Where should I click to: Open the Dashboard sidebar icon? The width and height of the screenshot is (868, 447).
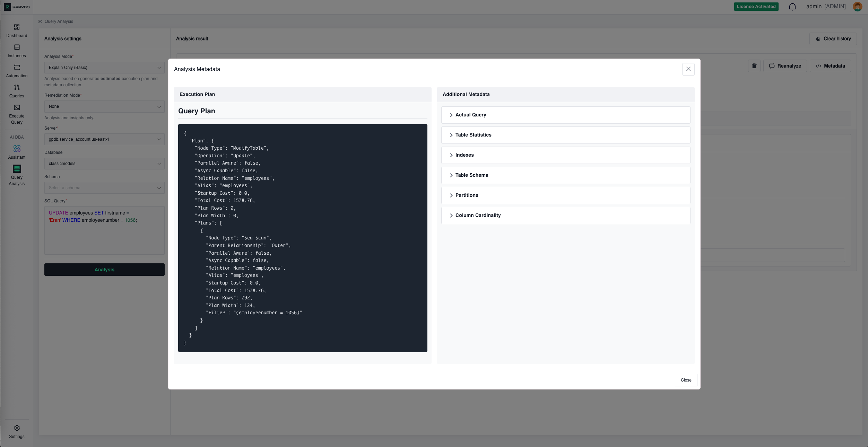pyautogui.click(x=17, y=27)
